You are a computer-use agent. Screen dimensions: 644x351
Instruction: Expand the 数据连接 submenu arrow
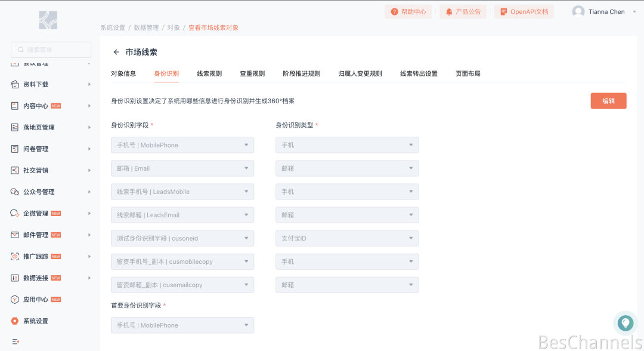tap(89, 278)
